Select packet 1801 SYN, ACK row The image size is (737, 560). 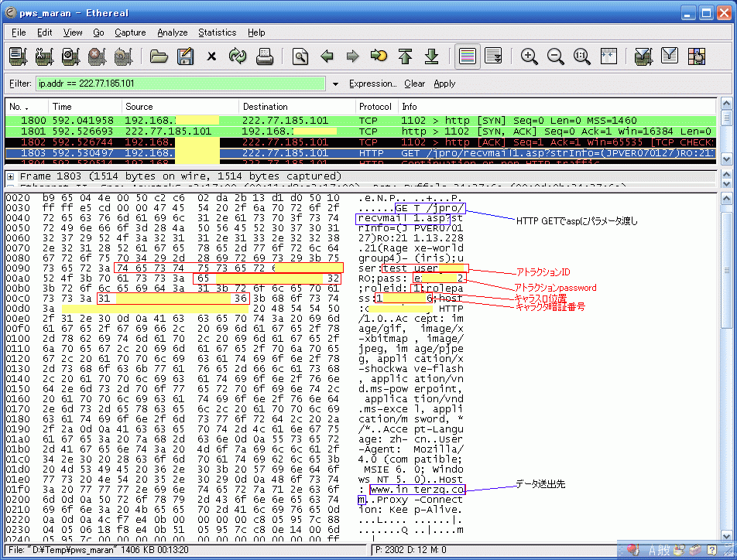(361, 131)
